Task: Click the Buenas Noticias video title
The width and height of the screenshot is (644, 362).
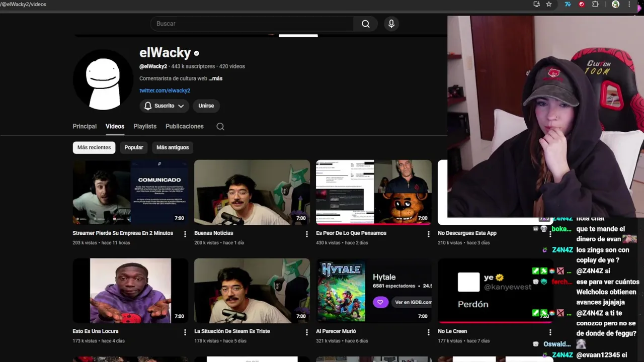Action: [x=214, y=233]
